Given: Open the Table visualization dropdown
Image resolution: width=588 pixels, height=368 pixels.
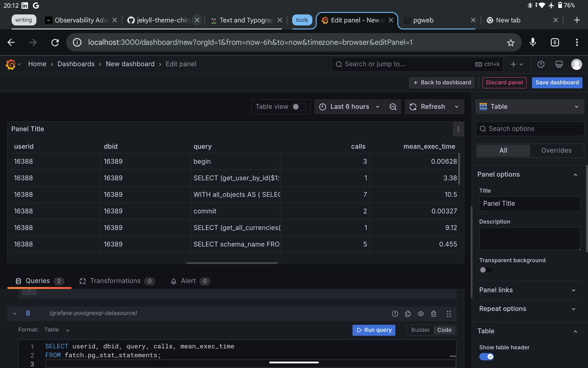Looking at the screenshot, I should [530, 106].
